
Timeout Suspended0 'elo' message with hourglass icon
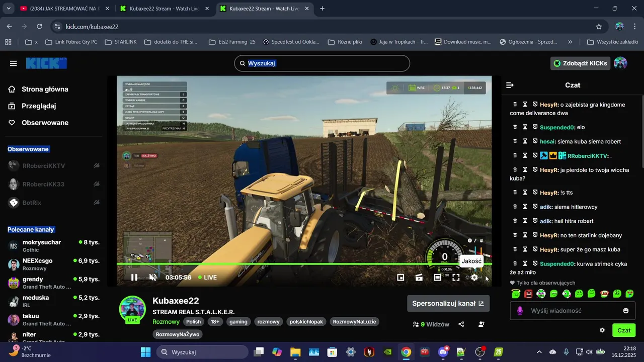tap(525, 127)
